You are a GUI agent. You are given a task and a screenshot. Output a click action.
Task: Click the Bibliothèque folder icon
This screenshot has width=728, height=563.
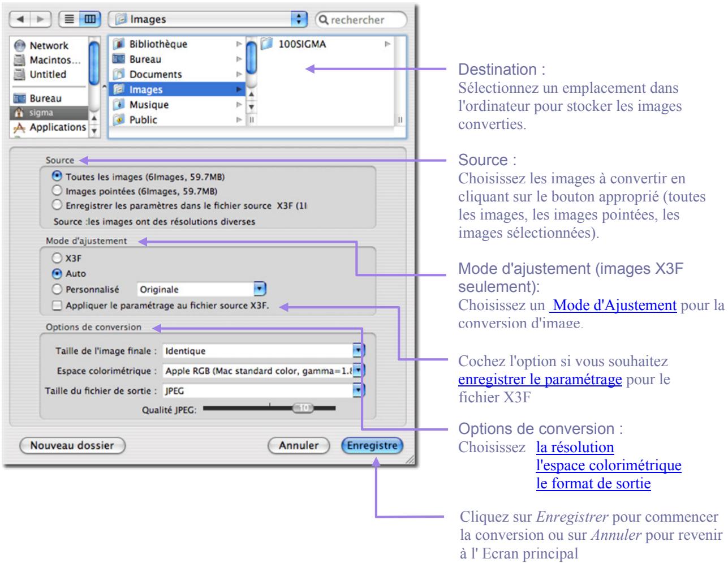click(x=118, y=44)
